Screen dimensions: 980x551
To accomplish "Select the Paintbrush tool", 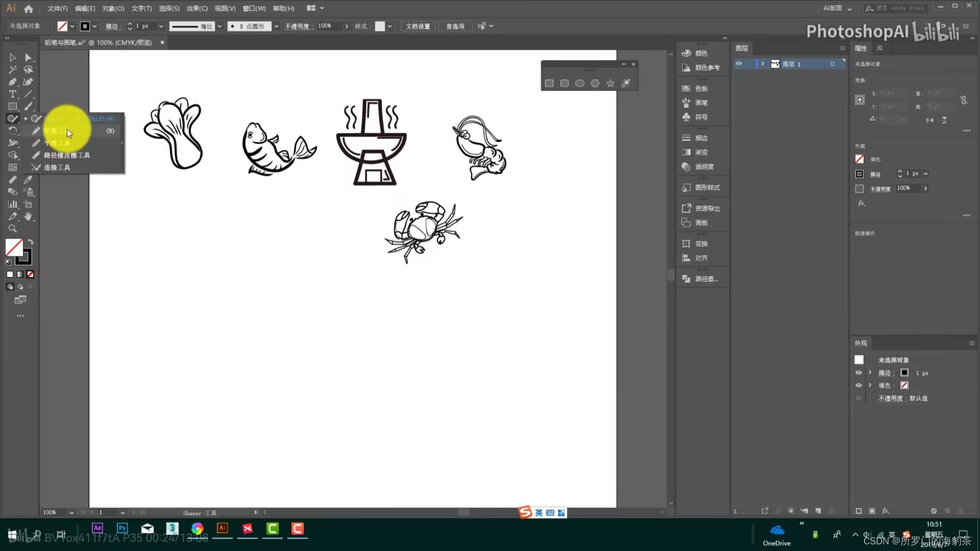I will click(28, 107).
